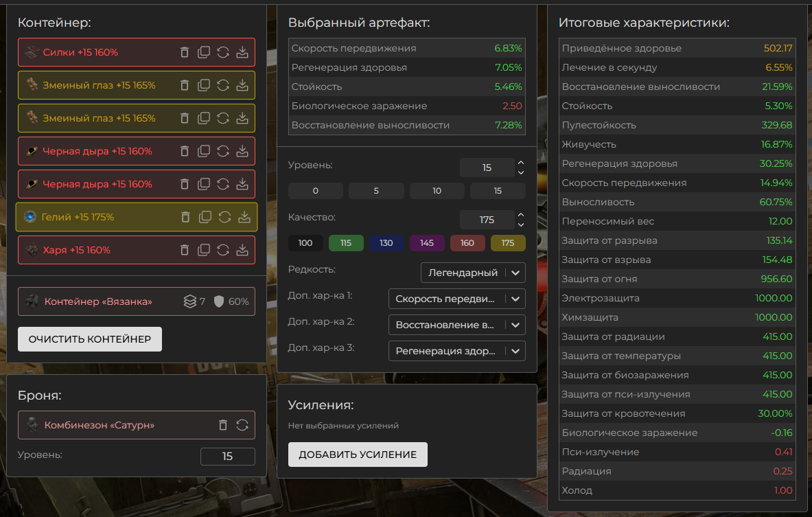The width and height of the screenshot is (812, 517).
Task: Swap the Комбинезон «Сатурн» armor
Action: pos(242,425)
